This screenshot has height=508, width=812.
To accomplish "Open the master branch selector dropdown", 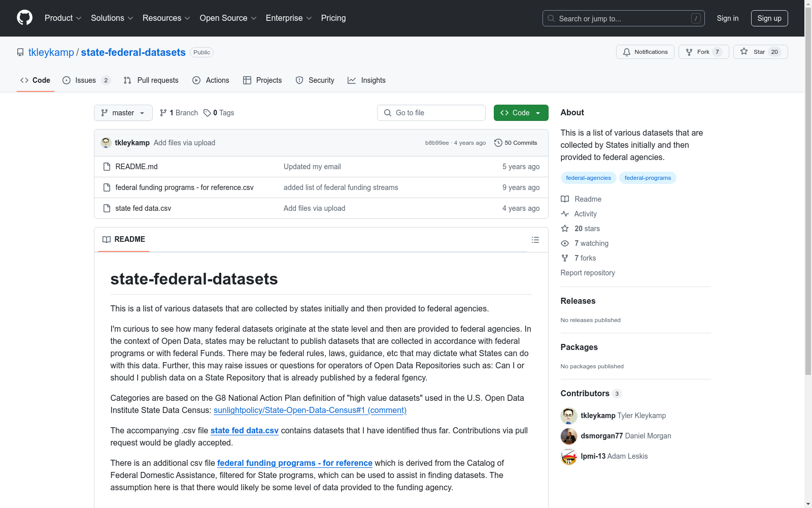I will click(123, 113).
